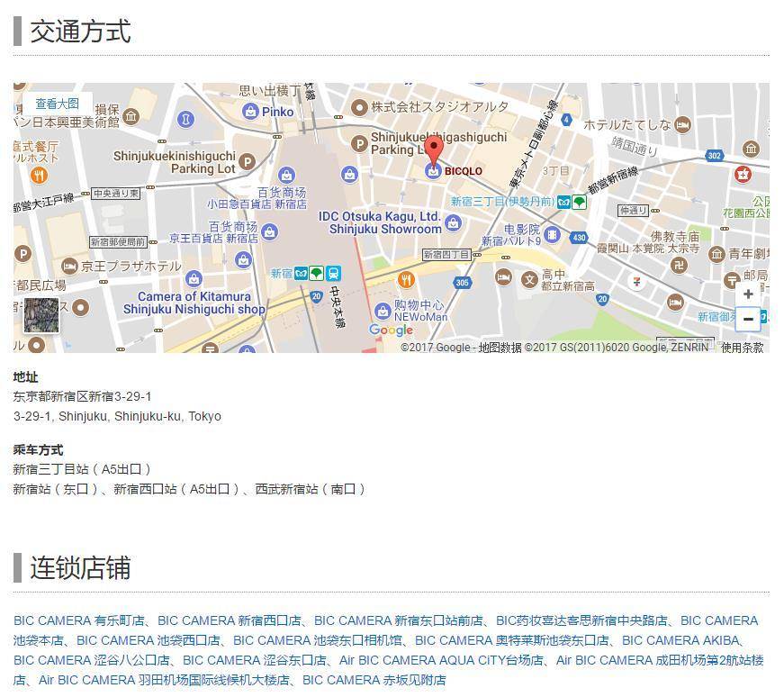Click the 西武新宿站（南口）text
The width and height of the screenshot is (784, 697).
pos(310,489)
